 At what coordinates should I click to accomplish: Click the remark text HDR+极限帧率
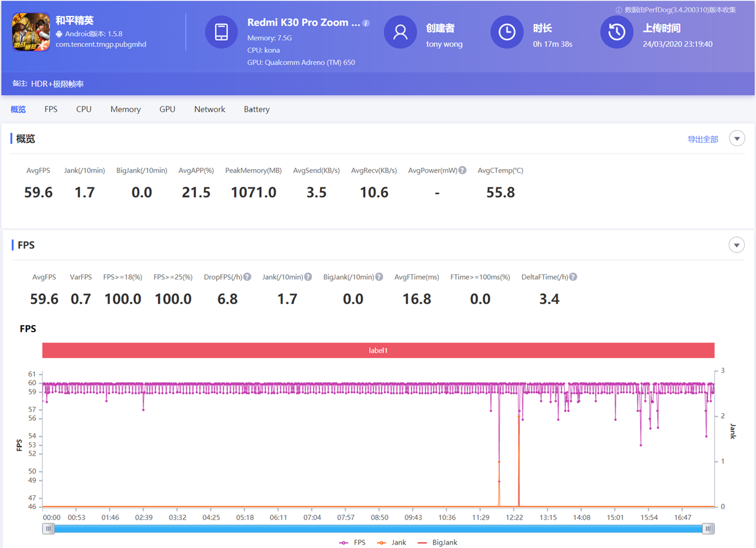pos(57,84)
